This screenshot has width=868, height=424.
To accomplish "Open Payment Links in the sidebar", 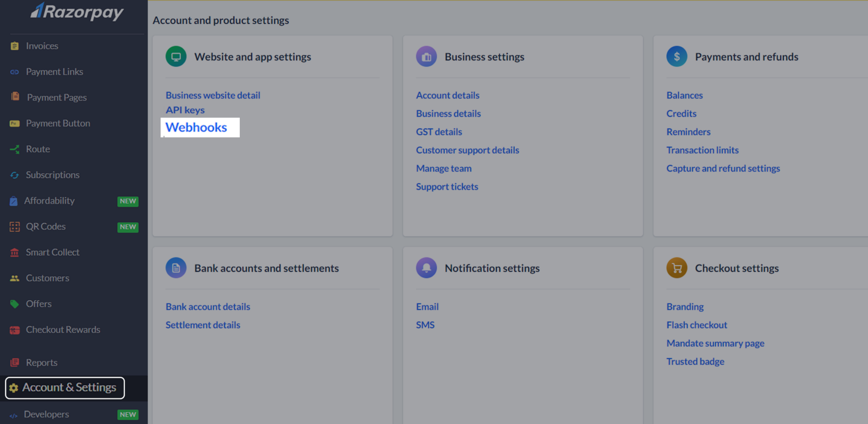I will pos(54,72).
